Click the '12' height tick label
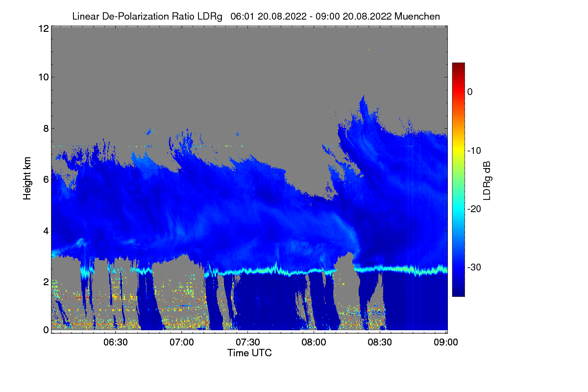This screenshot has width=588, height=392. pos(43,28)
